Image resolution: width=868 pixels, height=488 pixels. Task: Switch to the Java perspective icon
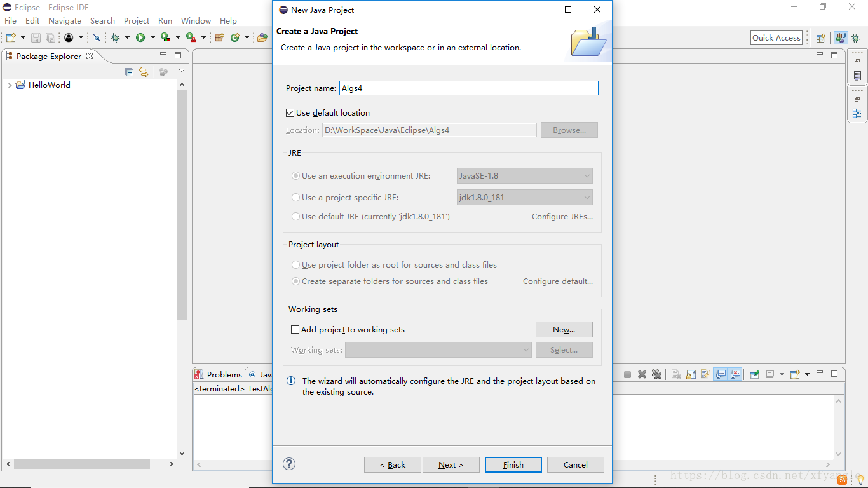coord(840,38)
